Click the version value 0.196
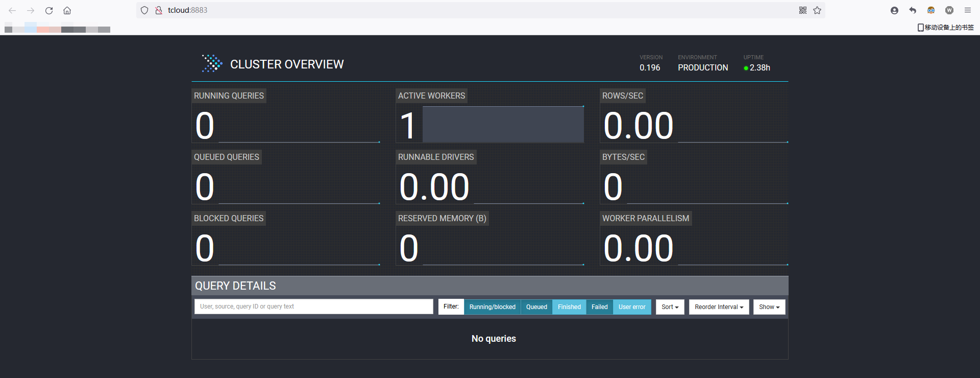 tap(650, 68)
